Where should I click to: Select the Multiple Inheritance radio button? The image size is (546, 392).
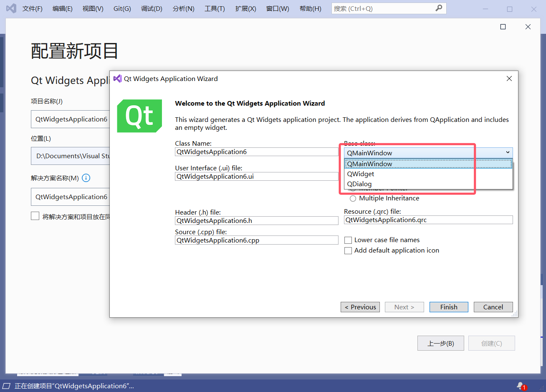click(353, 198)
